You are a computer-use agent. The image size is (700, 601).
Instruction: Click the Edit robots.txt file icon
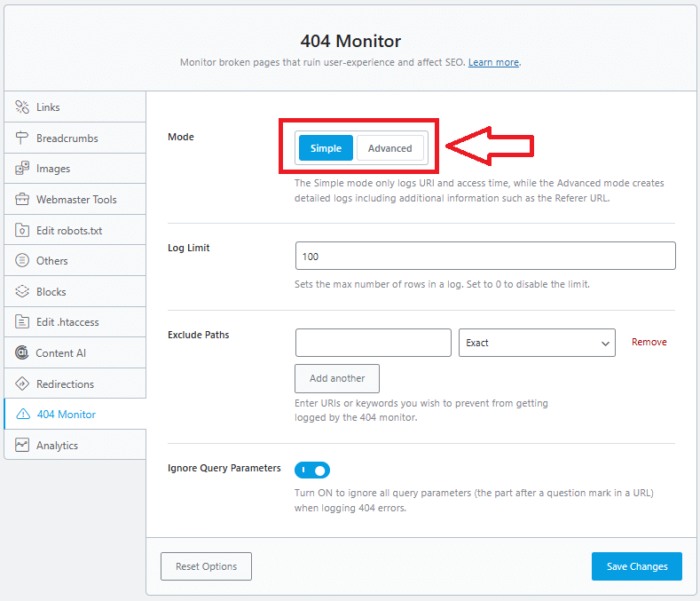click(22, 231)
